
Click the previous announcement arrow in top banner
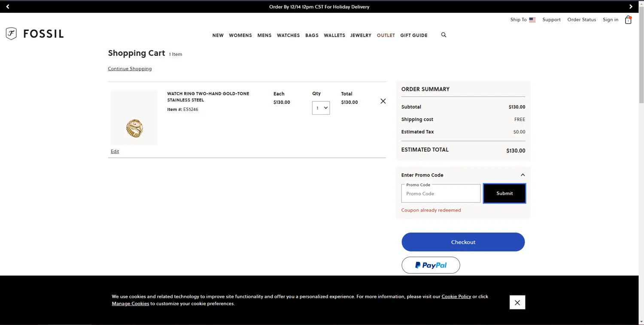8,6
